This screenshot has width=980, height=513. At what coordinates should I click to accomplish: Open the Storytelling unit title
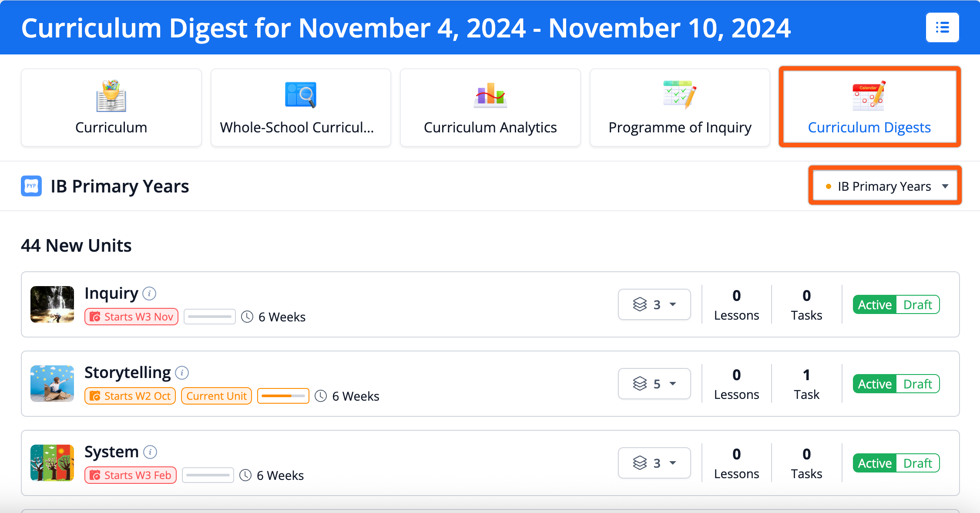tap(128, 373)
